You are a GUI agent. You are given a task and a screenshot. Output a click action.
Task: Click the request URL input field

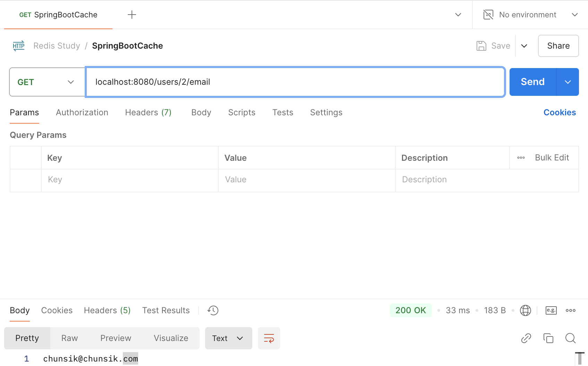point(295,82)
